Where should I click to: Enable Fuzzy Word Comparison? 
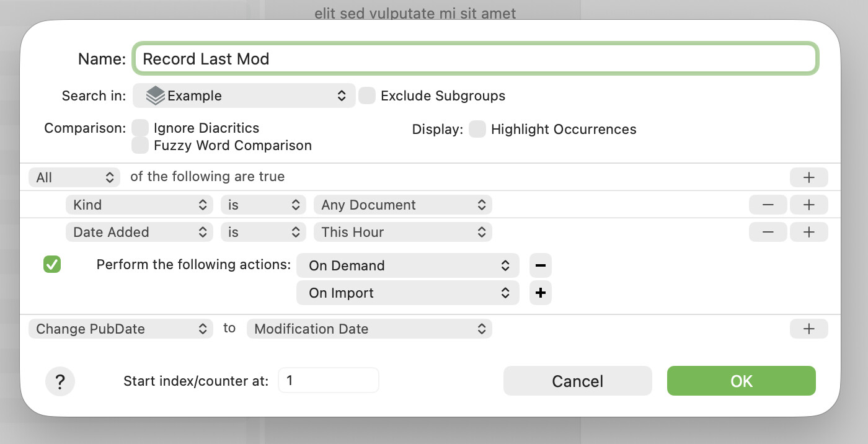[x=140, y=145]
